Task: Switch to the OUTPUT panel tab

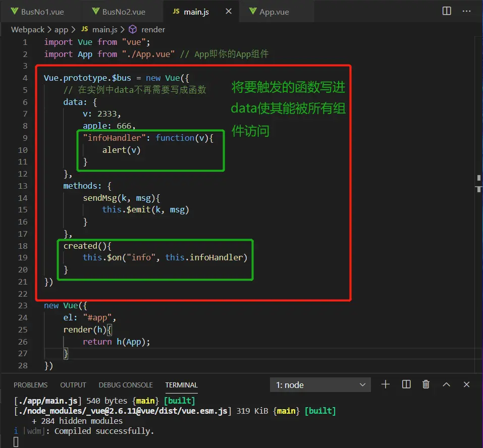Action: [x=73, y=385]
